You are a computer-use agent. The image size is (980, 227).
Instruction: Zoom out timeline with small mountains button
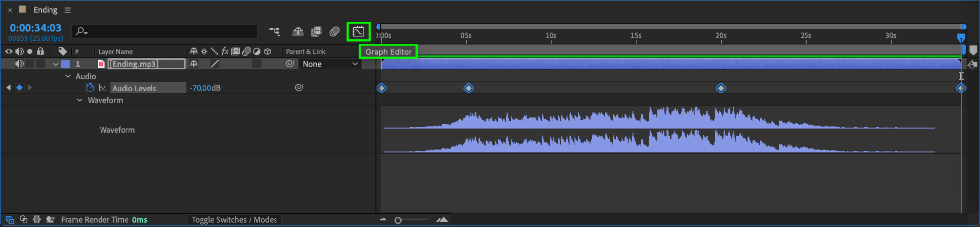pyautogui.click(x=383, y=220)
